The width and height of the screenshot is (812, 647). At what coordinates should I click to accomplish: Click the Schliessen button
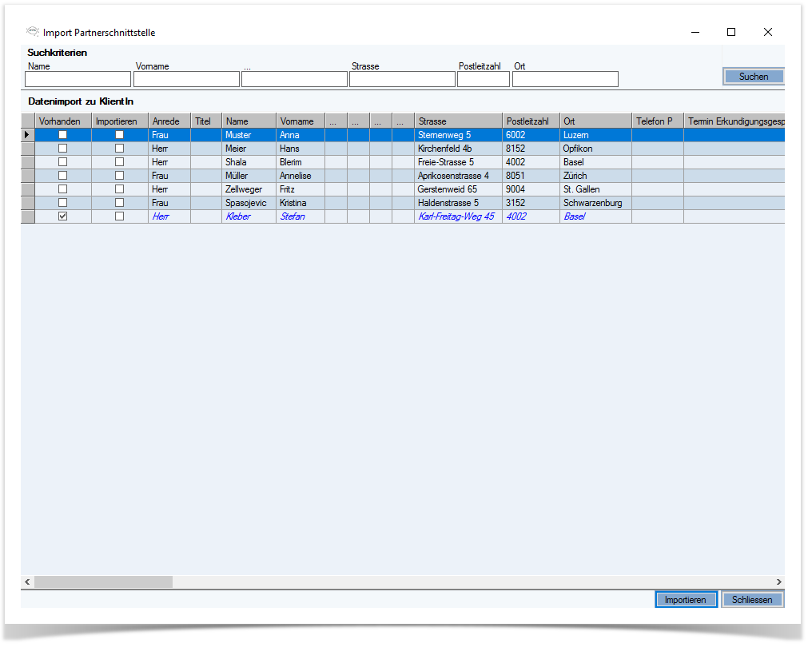(752, 599)
